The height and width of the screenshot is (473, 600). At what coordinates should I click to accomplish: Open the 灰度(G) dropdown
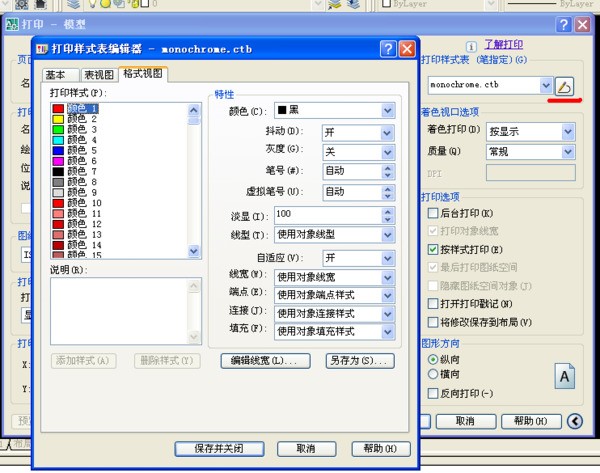[359, 152]
